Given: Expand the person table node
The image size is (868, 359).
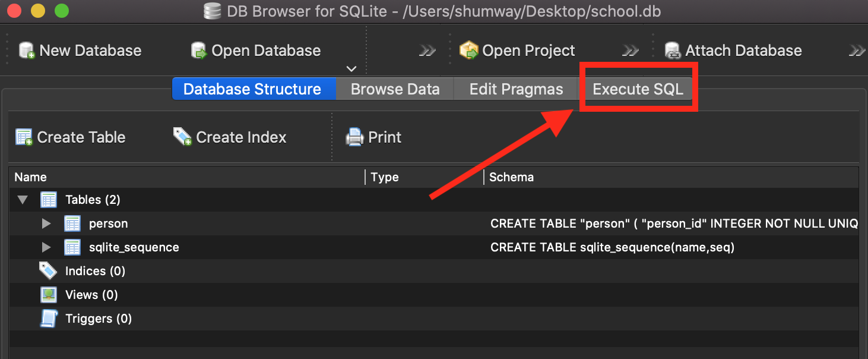Looking at the screenshot, I should pyautogui.click(x=46, y=223).
